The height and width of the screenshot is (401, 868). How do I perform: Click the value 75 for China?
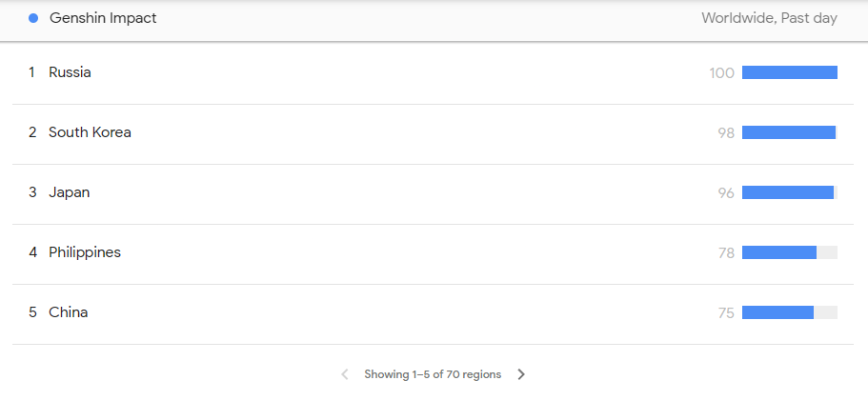point(726,312)
